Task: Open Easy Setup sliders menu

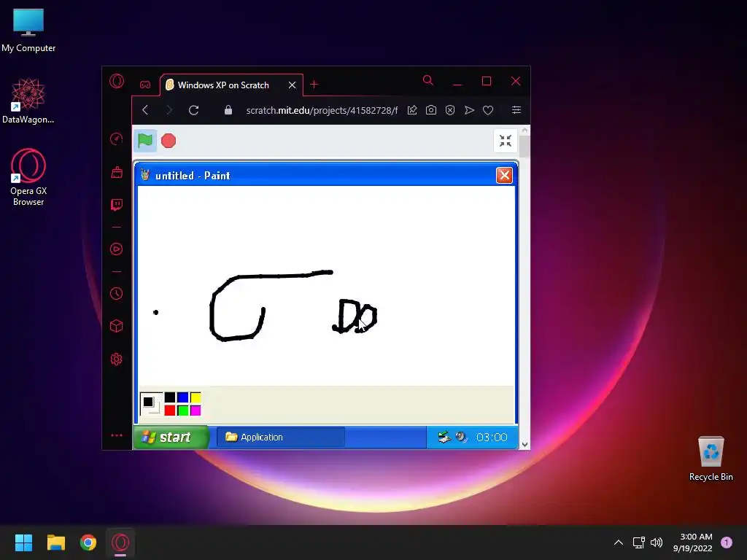Action: coord(516,110)
